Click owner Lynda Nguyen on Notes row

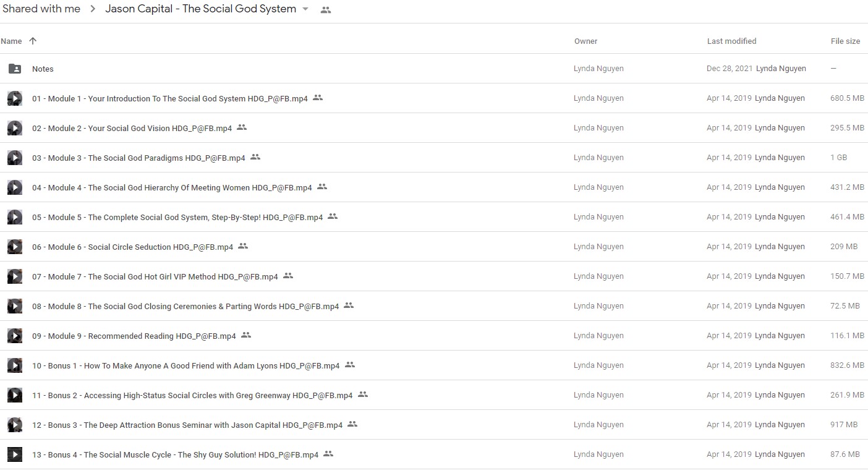[x=598, y=69]
